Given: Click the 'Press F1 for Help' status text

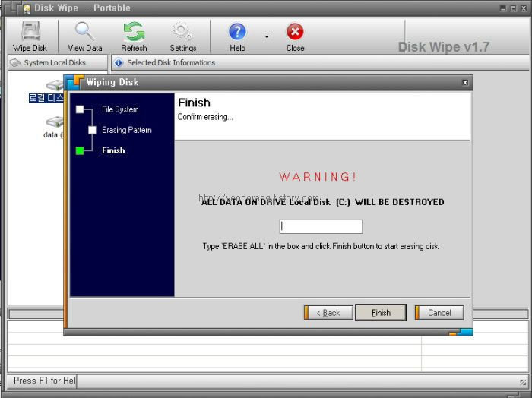Looking at the screenshot, I should pos(44,381).
